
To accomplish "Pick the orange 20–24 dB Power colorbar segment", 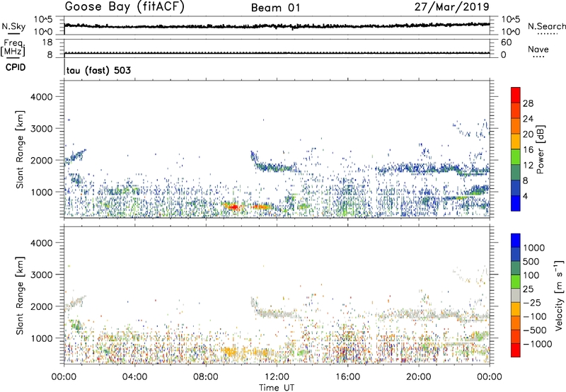I will pyautogui.click(x=516, y=126).
